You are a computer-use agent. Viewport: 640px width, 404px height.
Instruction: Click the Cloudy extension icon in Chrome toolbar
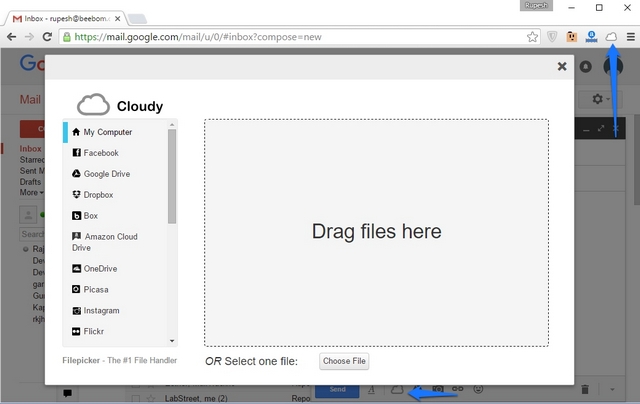[x=611, y=37]
